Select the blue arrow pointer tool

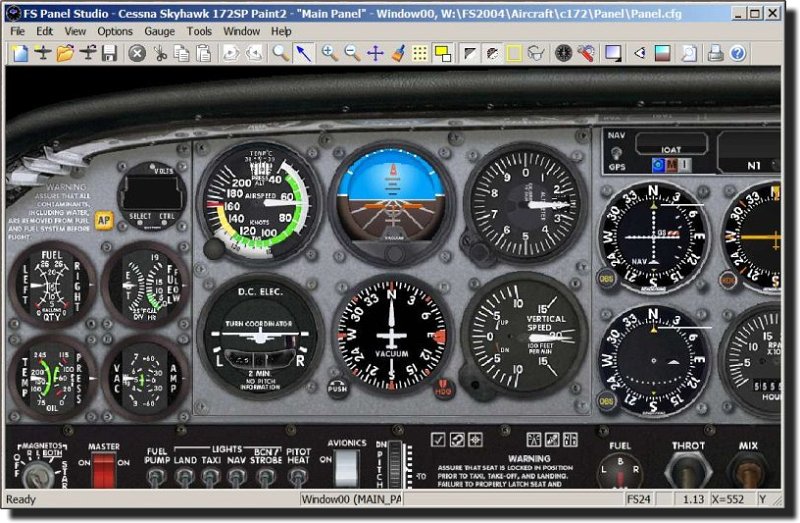pos(304,53)
